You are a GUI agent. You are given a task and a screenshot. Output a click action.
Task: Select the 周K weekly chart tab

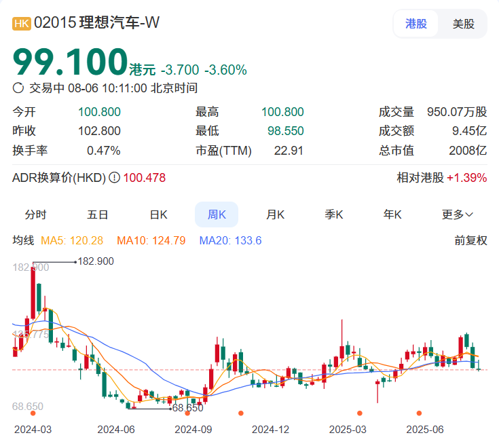(x=217, y=214)
